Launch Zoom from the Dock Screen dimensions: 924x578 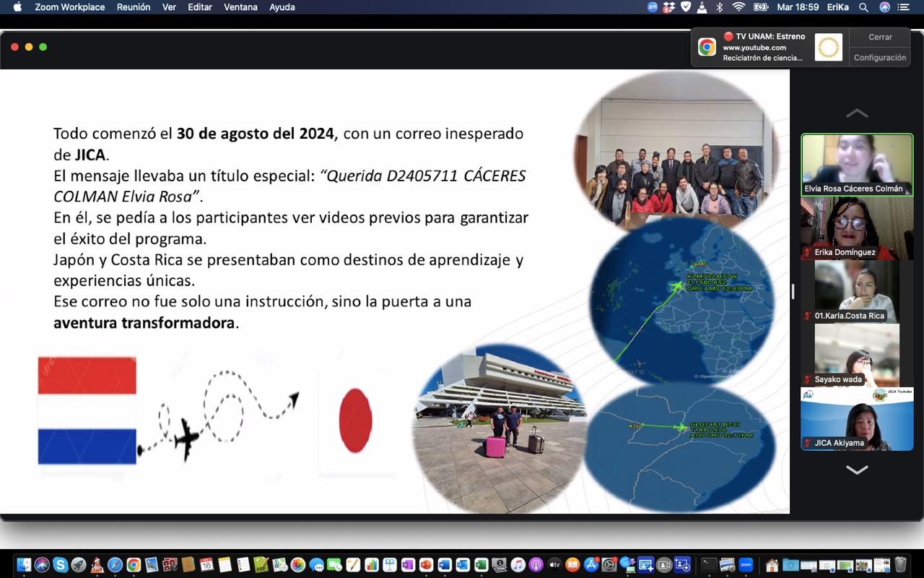746,564
